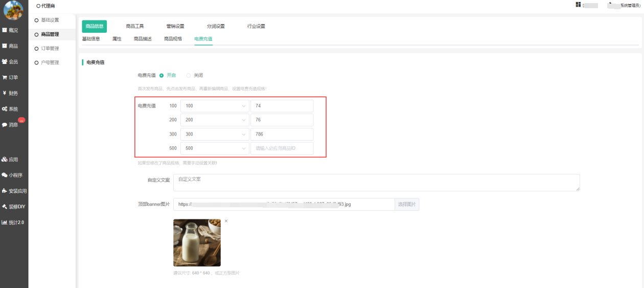Switch to the 营销设置 tab

175,26
